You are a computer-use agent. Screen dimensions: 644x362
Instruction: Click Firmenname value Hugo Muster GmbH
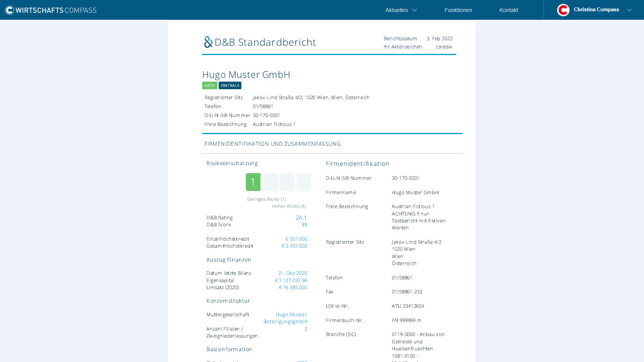point(415,193)
